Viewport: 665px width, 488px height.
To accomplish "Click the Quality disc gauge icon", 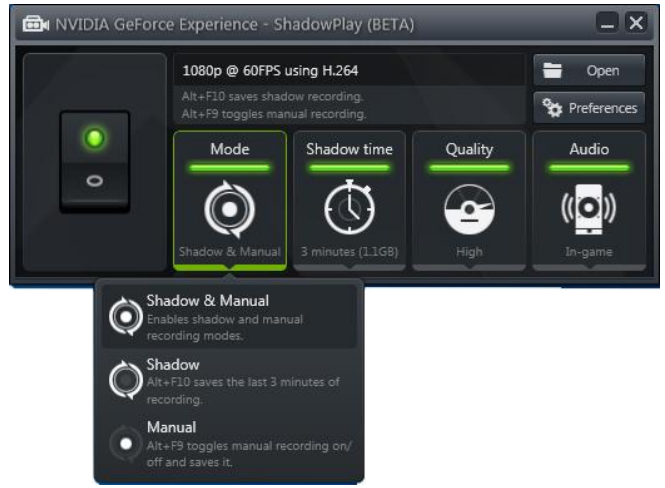I will click(x=469, y=209).
